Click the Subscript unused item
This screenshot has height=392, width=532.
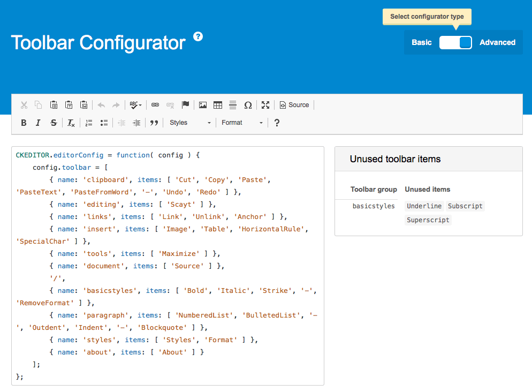coord(465,206)
